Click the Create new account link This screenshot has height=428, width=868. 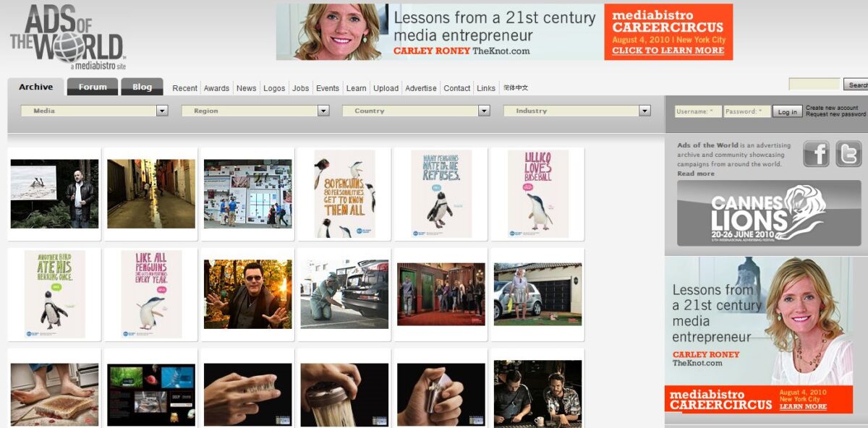click(x=832, y=108)
